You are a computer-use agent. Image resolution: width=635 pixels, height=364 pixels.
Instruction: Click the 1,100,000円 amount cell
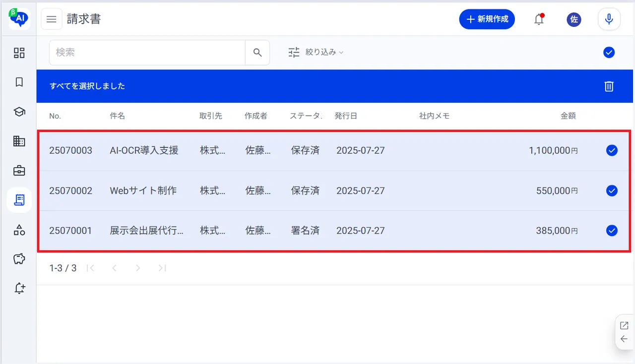[x=553, y=151]
